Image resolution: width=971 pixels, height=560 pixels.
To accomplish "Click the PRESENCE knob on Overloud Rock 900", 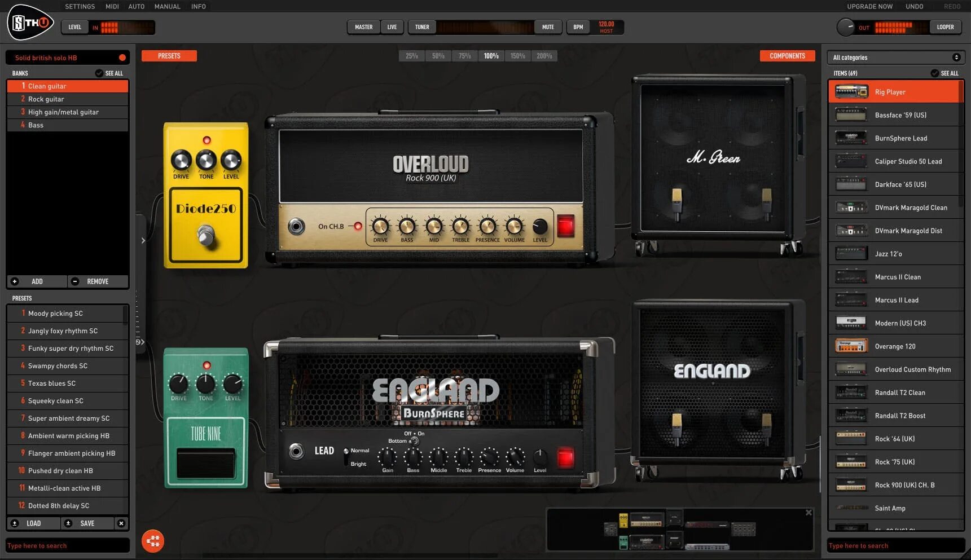I will [x=487, y=226].
